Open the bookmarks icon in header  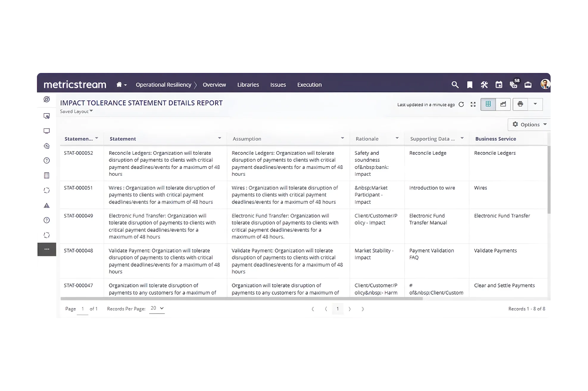coord(470,85)
